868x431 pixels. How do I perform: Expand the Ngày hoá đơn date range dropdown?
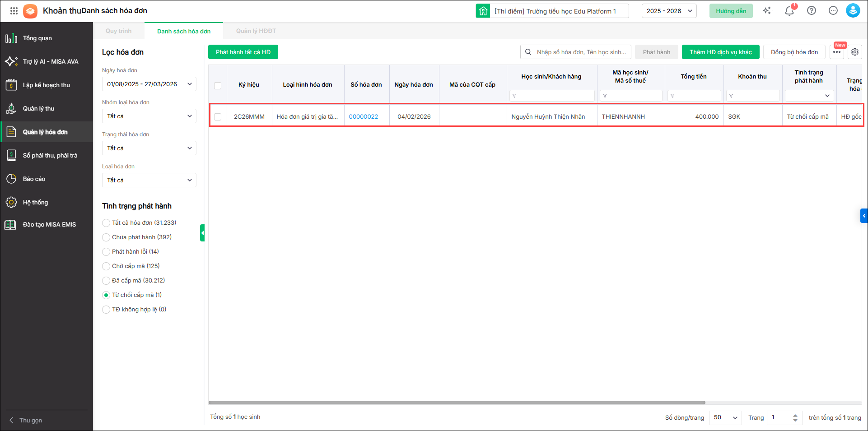pyautogui.click(x=149, y=84)
